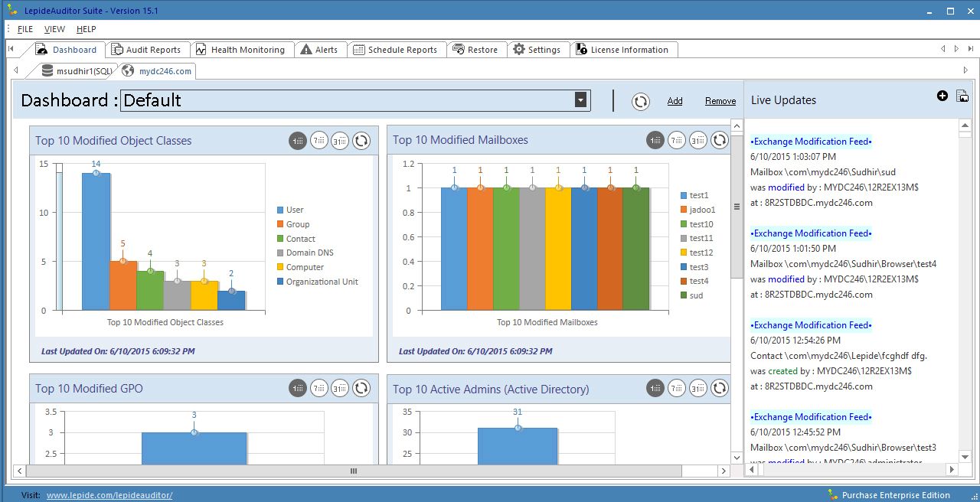Screen dimensions: 980x502
Task: Open the FILE menu
Action: [x=25, y=29]
